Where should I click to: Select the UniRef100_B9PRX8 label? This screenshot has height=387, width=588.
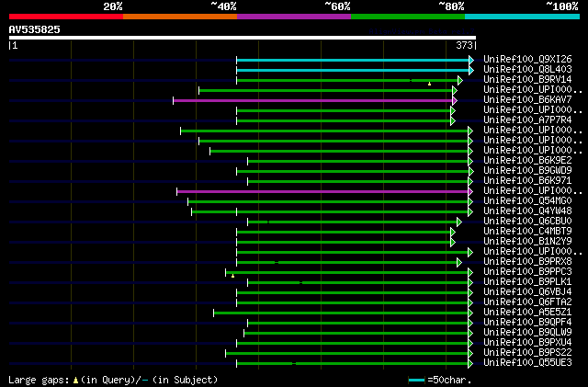point(527,262)
